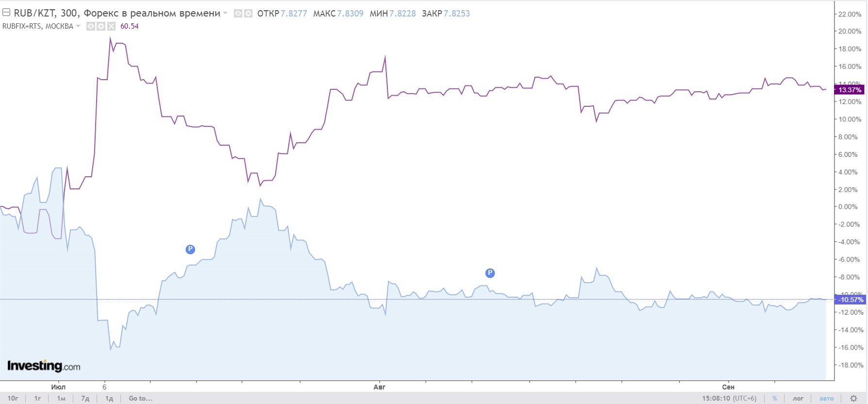Remove the RUBFIX=RTS comparison series

(111, 26)
